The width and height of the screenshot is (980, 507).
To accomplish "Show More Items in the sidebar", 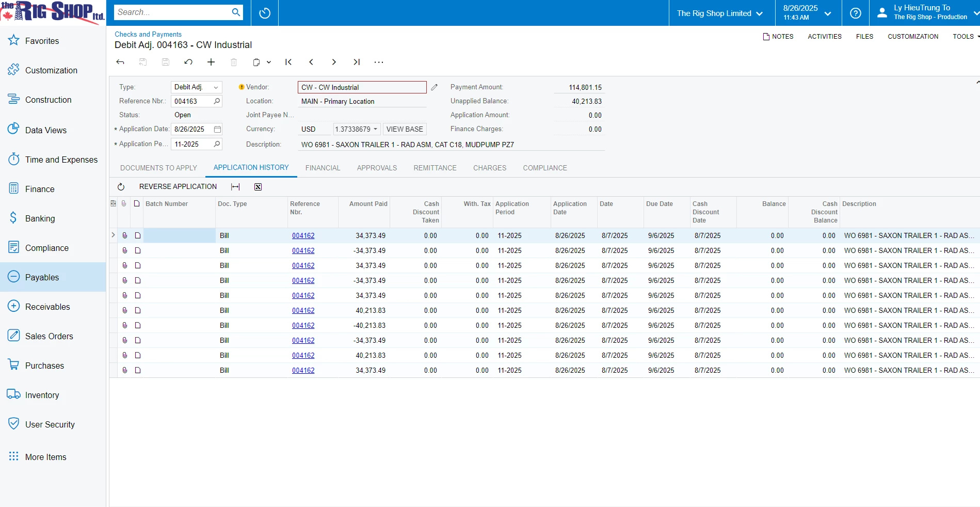I will click(x=53, y=457).
